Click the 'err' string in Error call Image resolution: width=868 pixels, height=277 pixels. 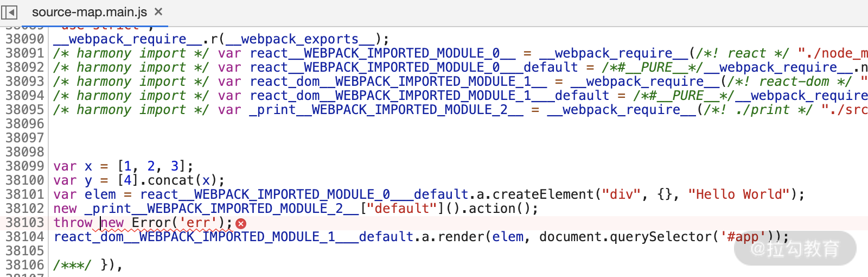point(198,223)
